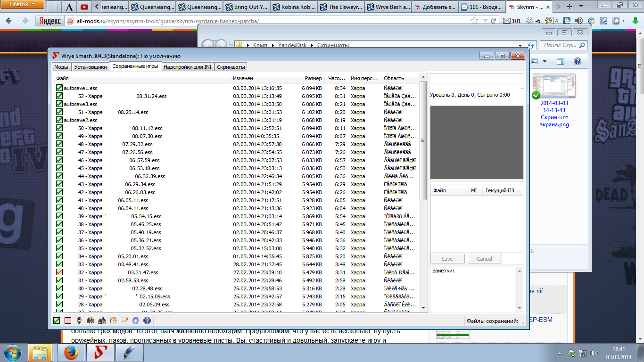Click the save name field in details panel
The height and width of the screenshot is (362, 644).
pos(477,78)
